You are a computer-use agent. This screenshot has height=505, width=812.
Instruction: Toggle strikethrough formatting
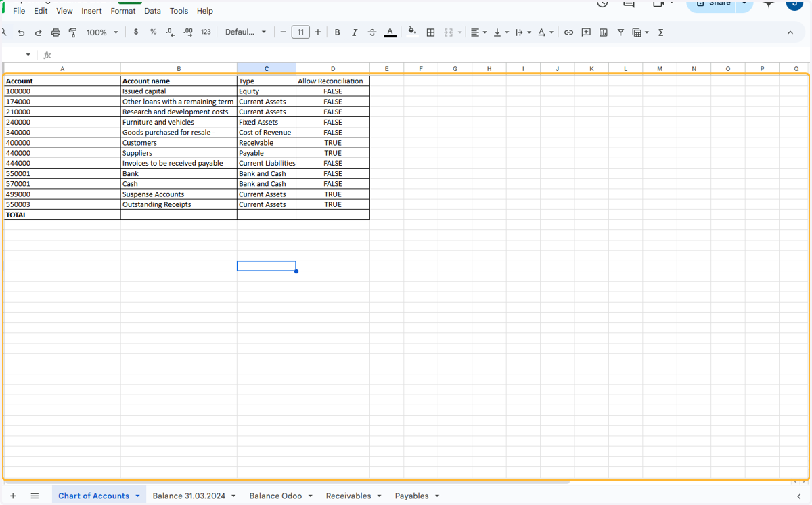coord(371,32)
